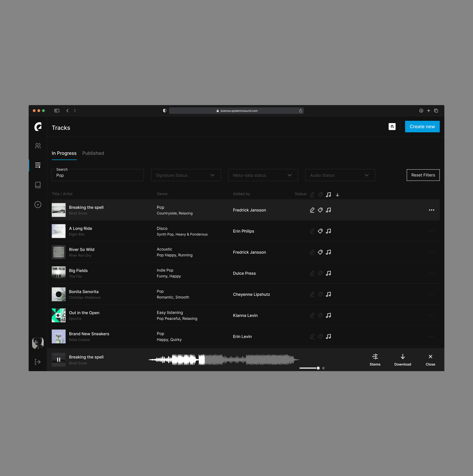Pause the Breaking the spell playback
Image resolution: width=473 pixels, height=476 pixels.
[x=59, y=360]
